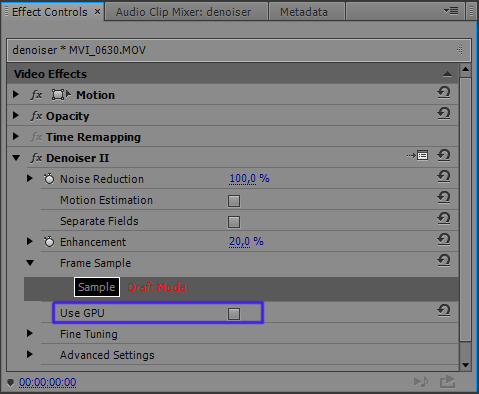Image resolution: width=479 pixels, height=394 pixels.
Task: Tick the Use GPU checkbox
Action: coord(234,314)
